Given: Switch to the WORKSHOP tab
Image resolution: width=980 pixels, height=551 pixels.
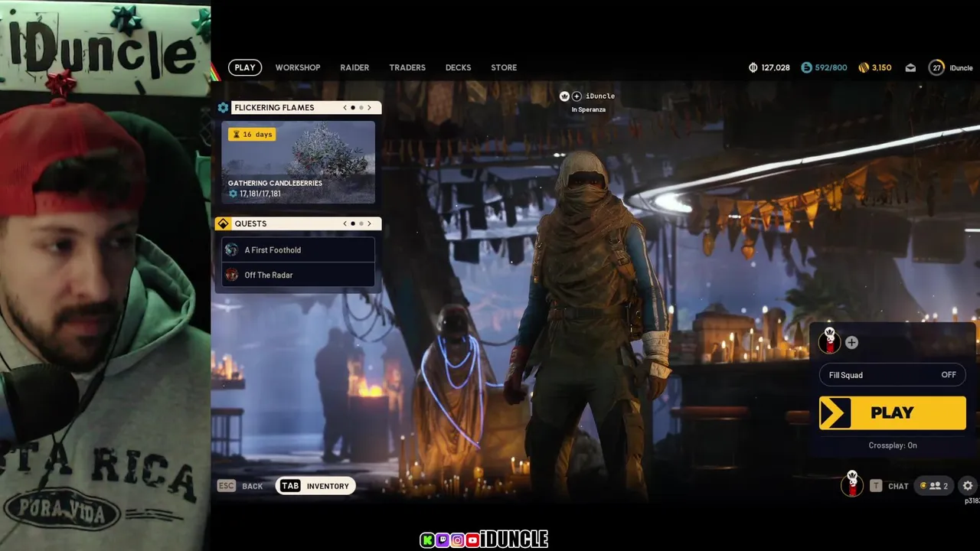Looking at the screenshot, I should [x=298, y=67].
